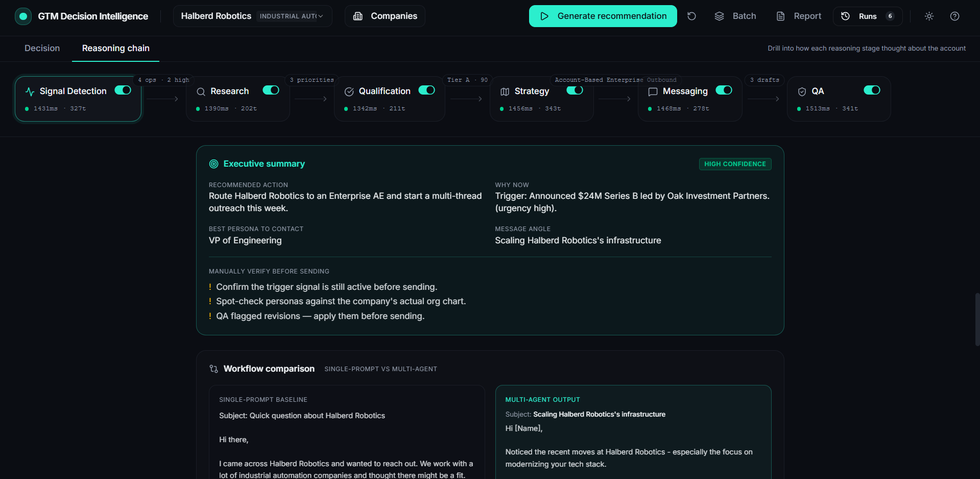The width and height of the screenshot is (980, 479).
Task: Click the '1513ms · 341t' QA stats
Action: coord(831,109)
